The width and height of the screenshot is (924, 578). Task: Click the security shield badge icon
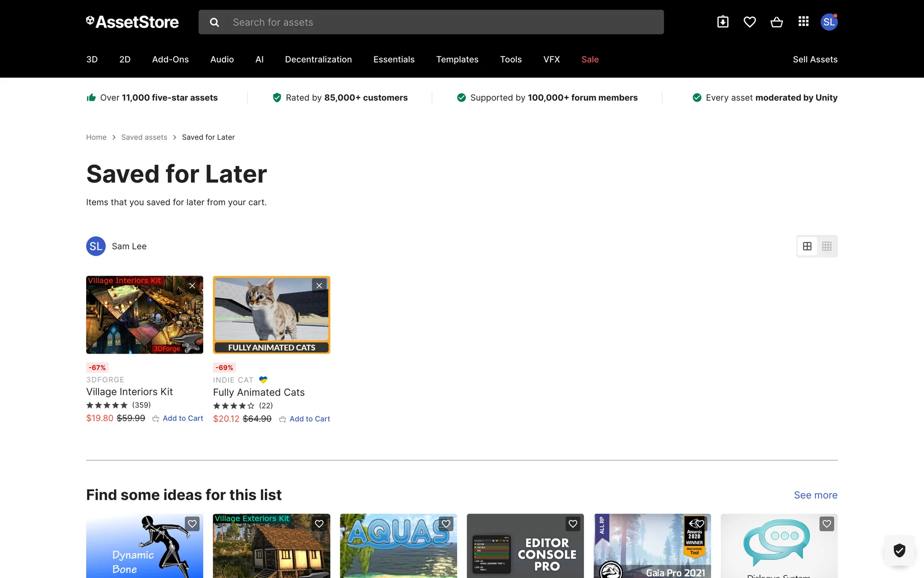pos(899,550)
